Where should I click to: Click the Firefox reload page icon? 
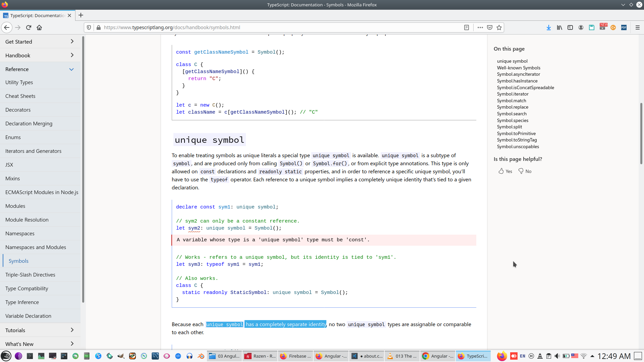click(x=29, y=27)
